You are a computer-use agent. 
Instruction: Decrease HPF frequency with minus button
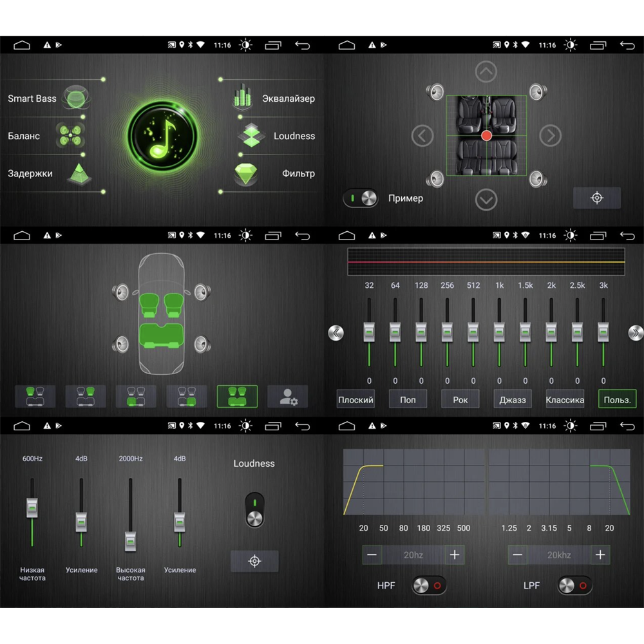tap(372, 555)
